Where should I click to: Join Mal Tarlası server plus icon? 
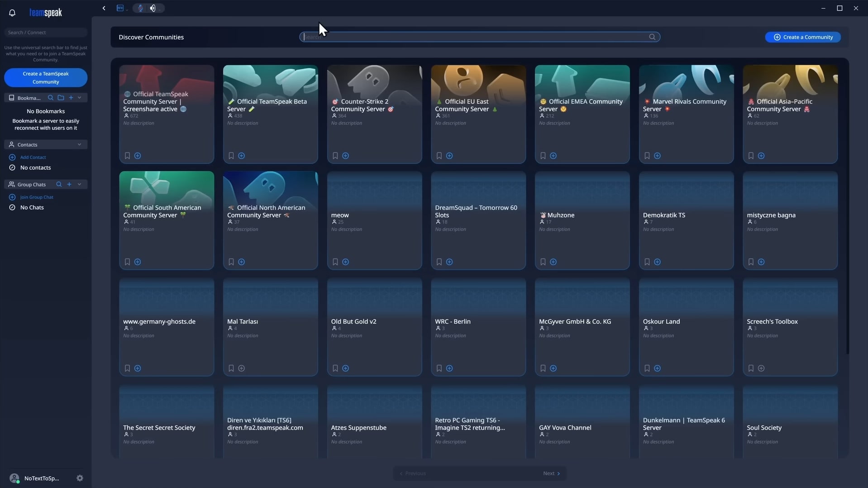click(242, 368)
